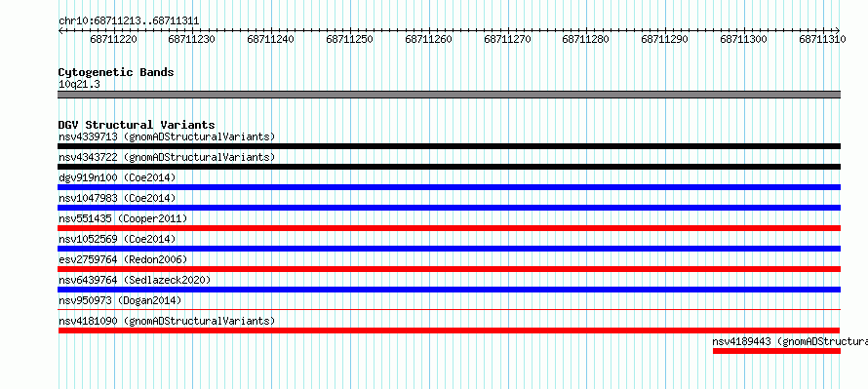This screenshot has width=868, height=389.
Task: Select the 10q21.3 band label
Action: 79,85
